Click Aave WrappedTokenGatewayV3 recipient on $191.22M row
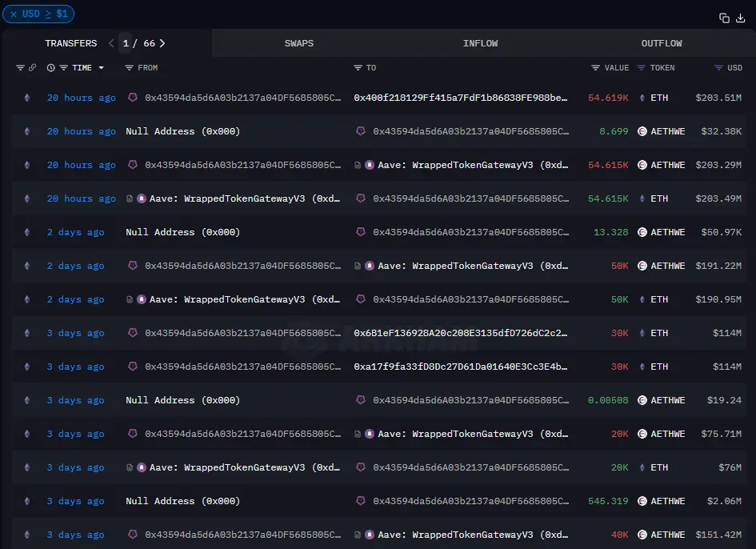This screenshot has height=549, width=756. coord(473,266)
